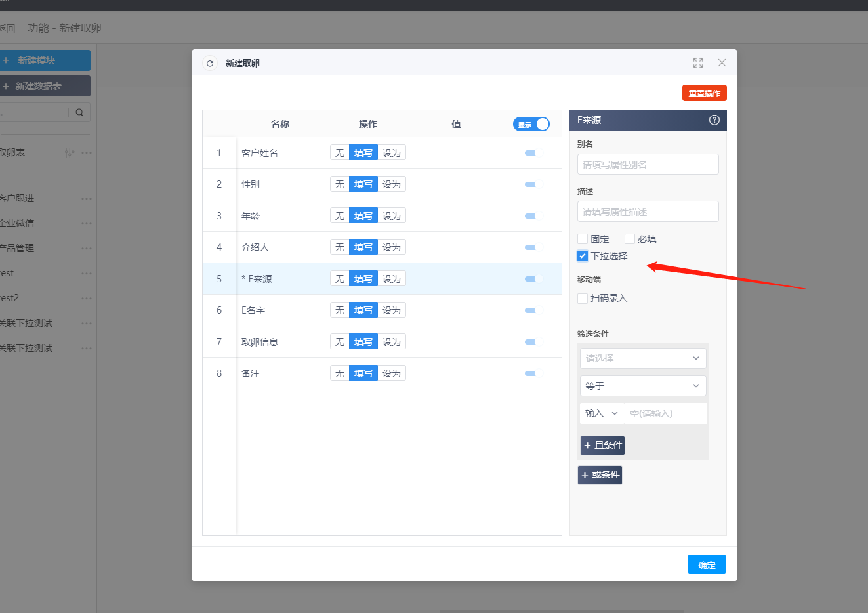This screenshot has width=868, height=613.
Task: Click the 别名 input field
Action: click(648, 164)
